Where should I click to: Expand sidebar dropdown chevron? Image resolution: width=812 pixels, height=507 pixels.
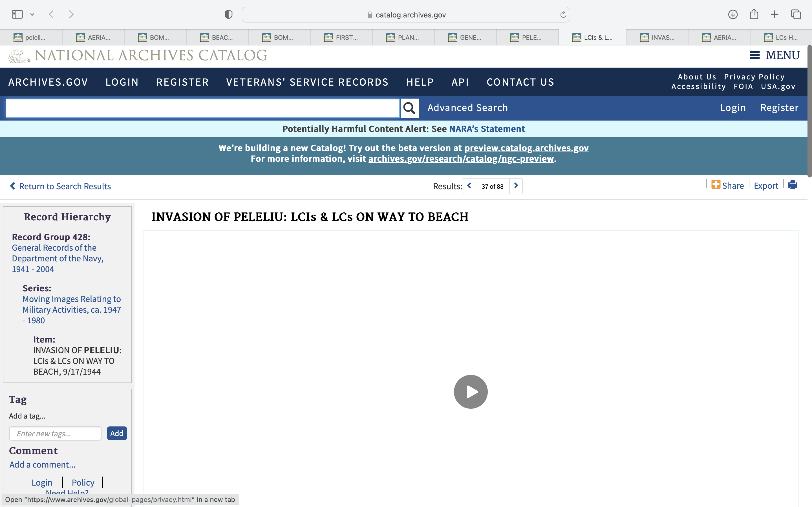32,14
